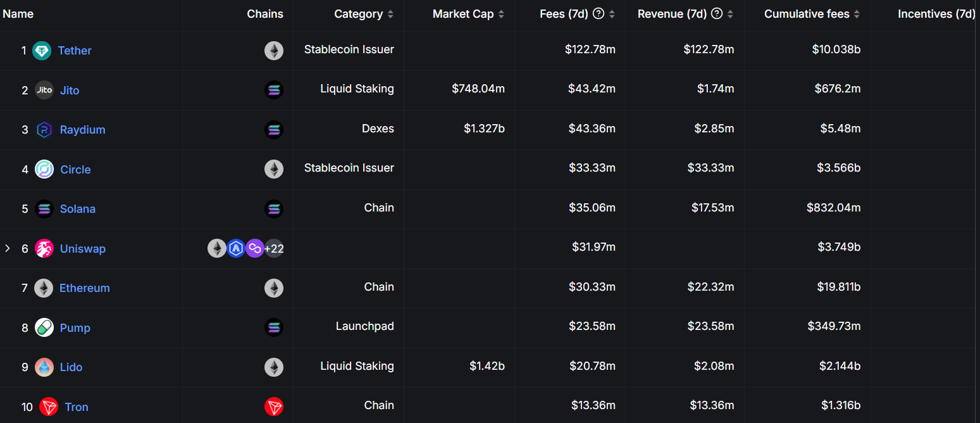Click the Lido droplet logo icon
The height and width of the screenshot is (423, 980).
(x=44, y=367)
